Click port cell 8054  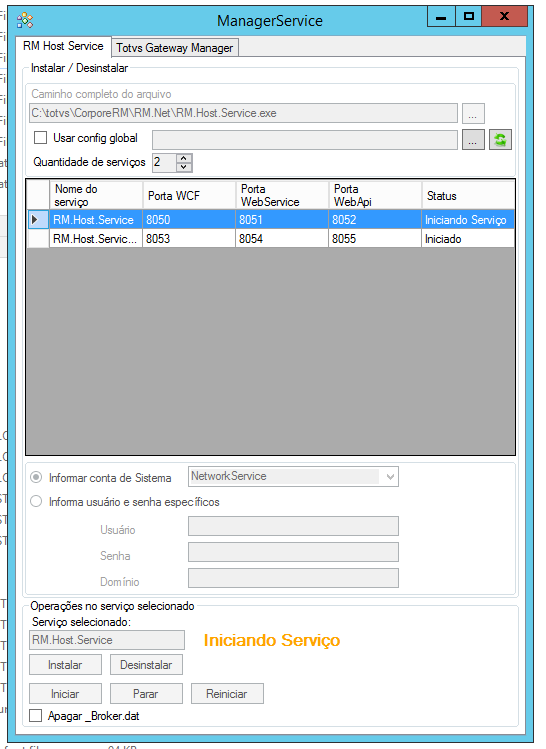282,238
